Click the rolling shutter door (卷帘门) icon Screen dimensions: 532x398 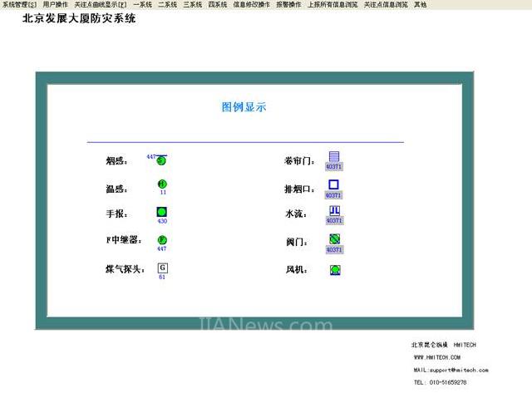tap(333, 156)
